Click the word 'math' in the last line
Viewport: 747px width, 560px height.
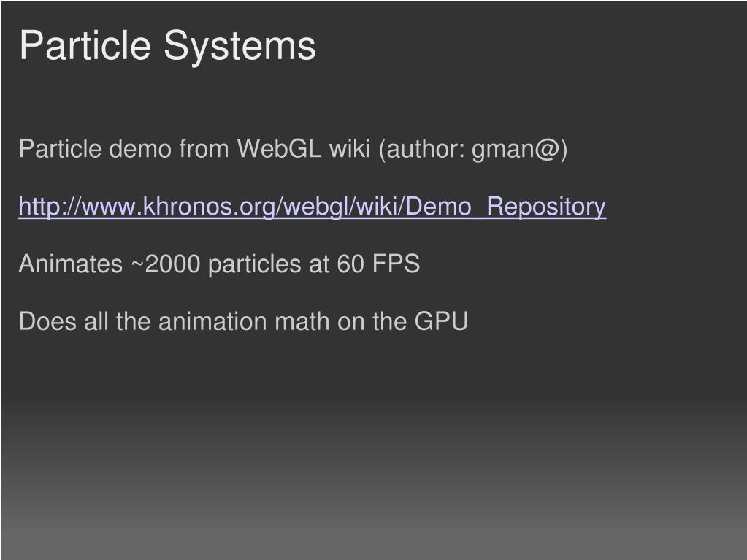tap(302, 321)
